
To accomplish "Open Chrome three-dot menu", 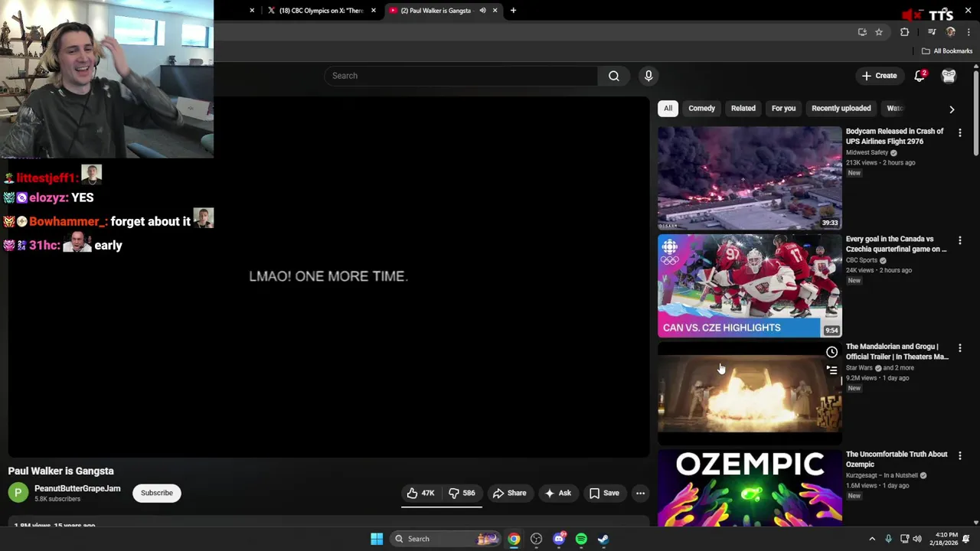I will click(969, 32).
